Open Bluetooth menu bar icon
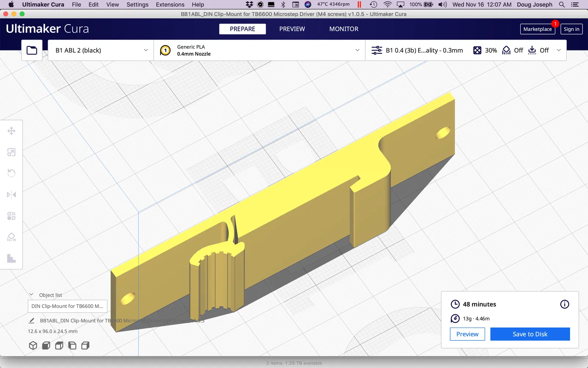 coord(283,4)
